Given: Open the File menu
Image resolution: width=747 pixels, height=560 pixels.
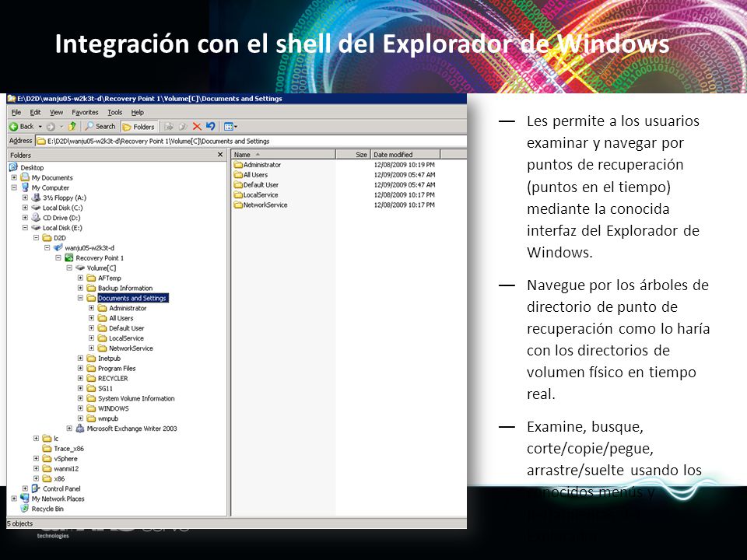Looking at the screenshot, I should tap(16, 112).
